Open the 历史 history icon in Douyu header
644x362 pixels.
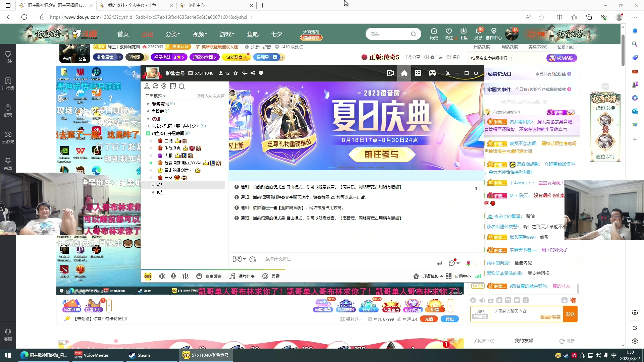tap(434, 34)
